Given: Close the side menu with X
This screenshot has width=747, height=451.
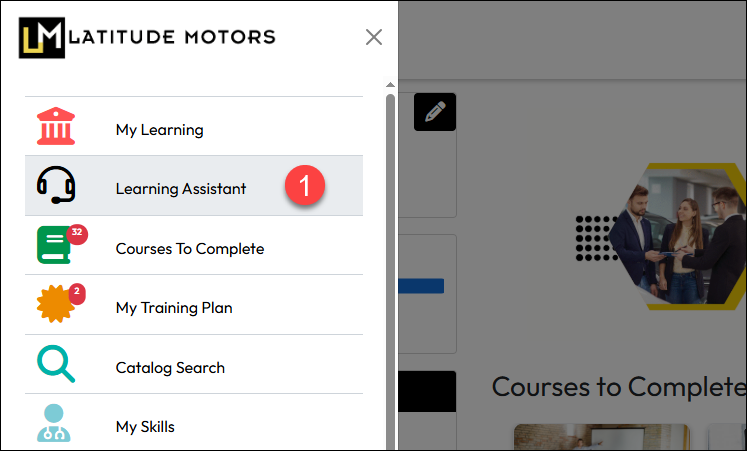Looking at the screenshot, I should tap(374, 38).
